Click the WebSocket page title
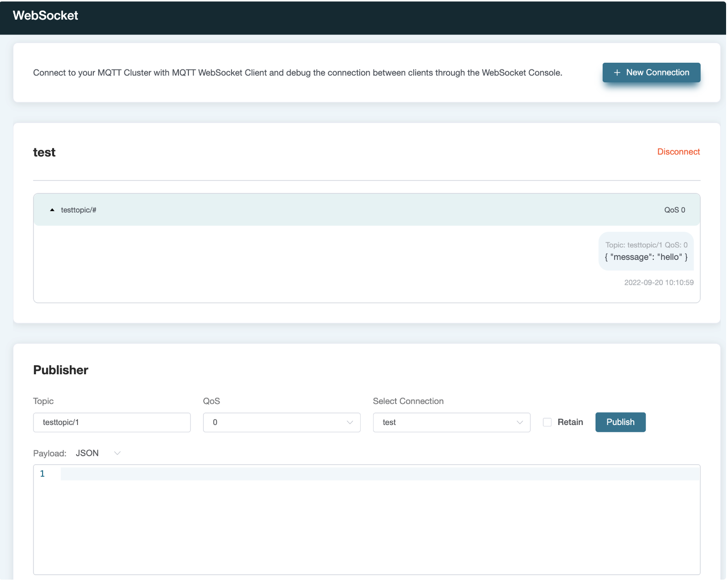The image size is (728, 582). [45, 16]
